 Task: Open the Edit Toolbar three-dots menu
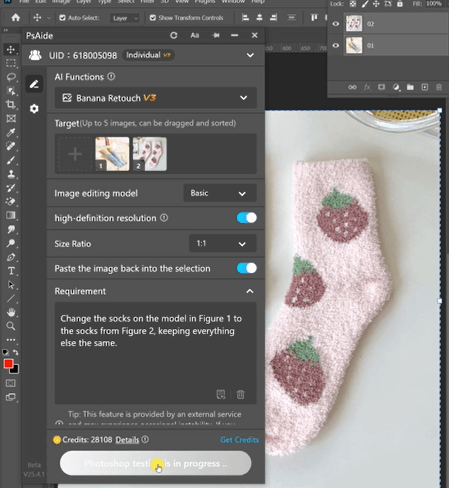pos(11,340)
